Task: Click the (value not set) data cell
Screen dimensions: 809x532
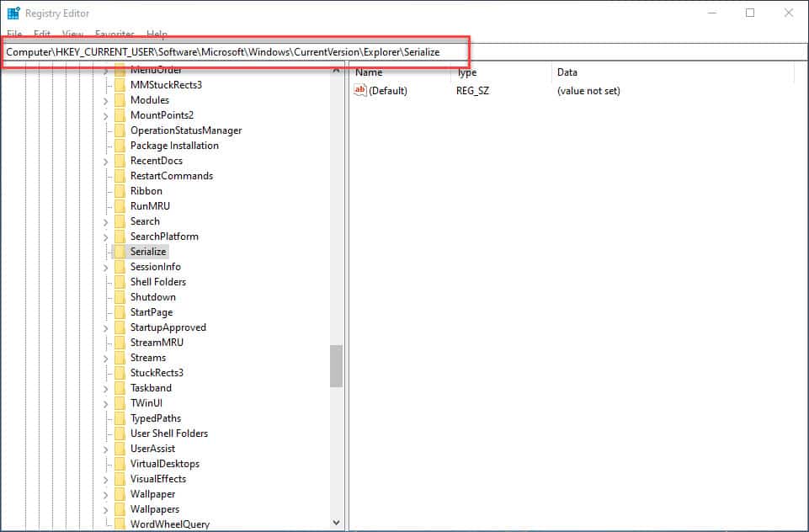Action: point(588,91)
